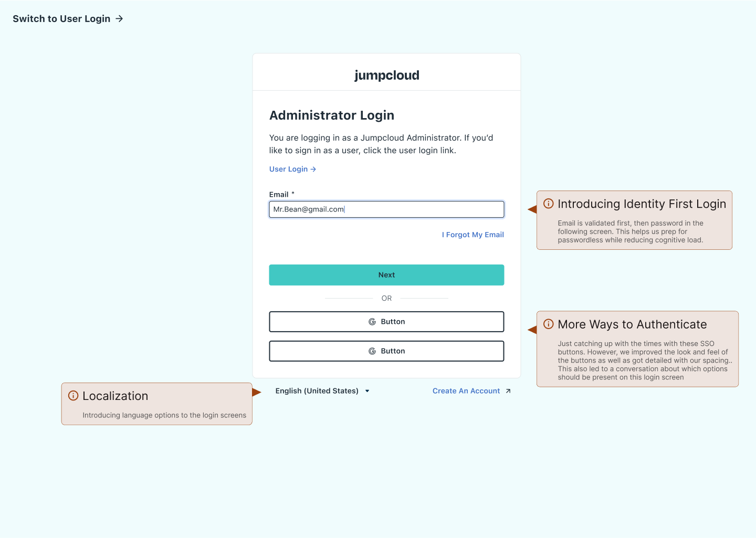Click the info icon on the Localization note
The height and width of the screenshot is (538, 756).
coord(73,396)
